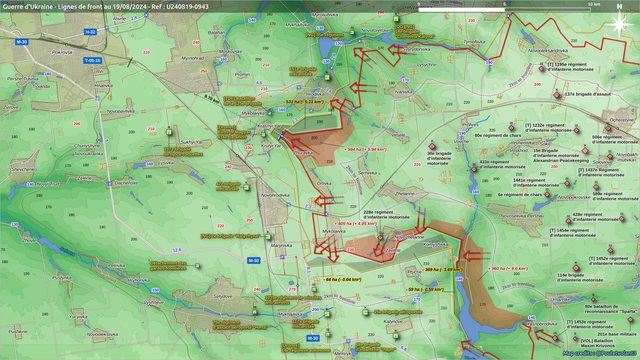640x360 pixels.
Task: Click the M-30 shield near Pokrovsk
Action: point(22,42)
